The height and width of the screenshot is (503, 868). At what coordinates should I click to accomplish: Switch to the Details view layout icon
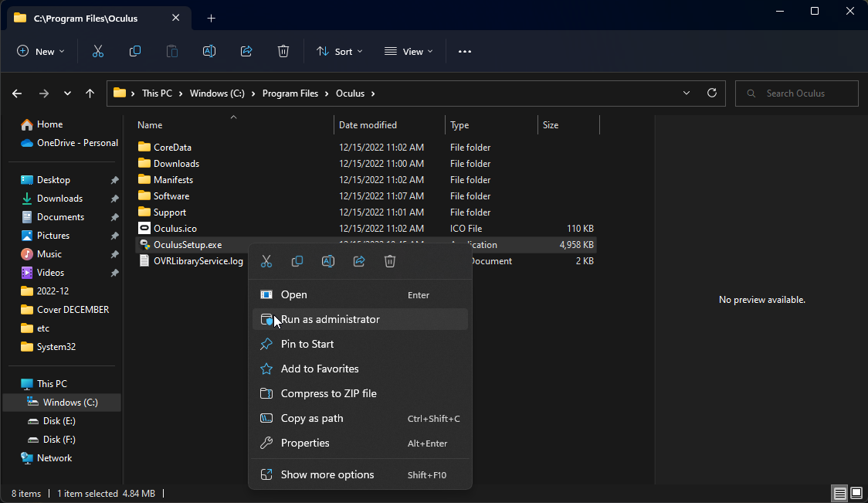click(x=839, y=493)
